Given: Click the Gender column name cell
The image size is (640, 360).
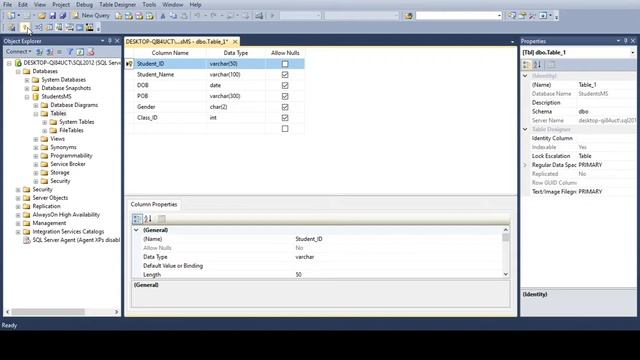Looking at the screenshot, I should (x=170, y=107).
